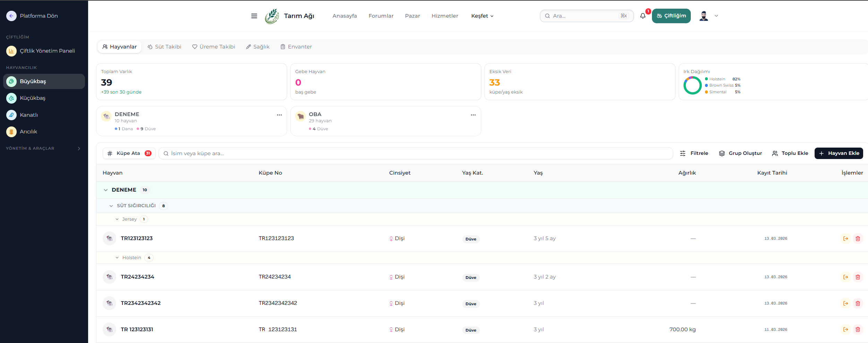The width and height of the screenshot is (868, 343).
Task: Open the hamburger menu icon
Action: (254, 16)
